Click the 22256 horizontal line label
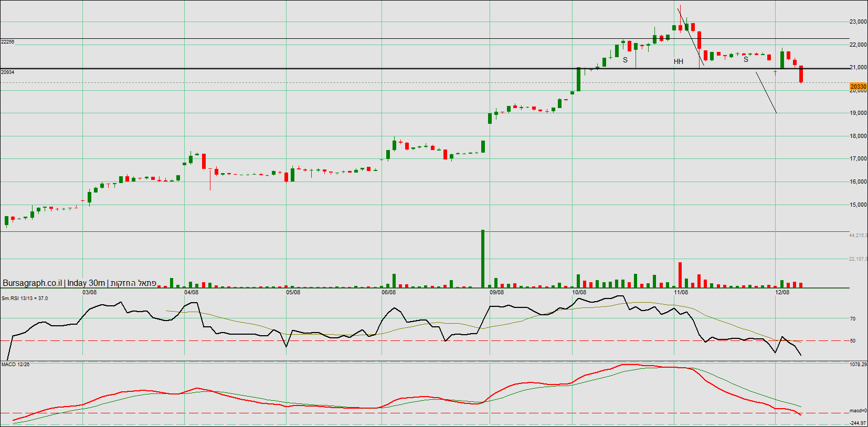Image resolution: width=868 pixels, height=427 pixels. pos(8,42)
